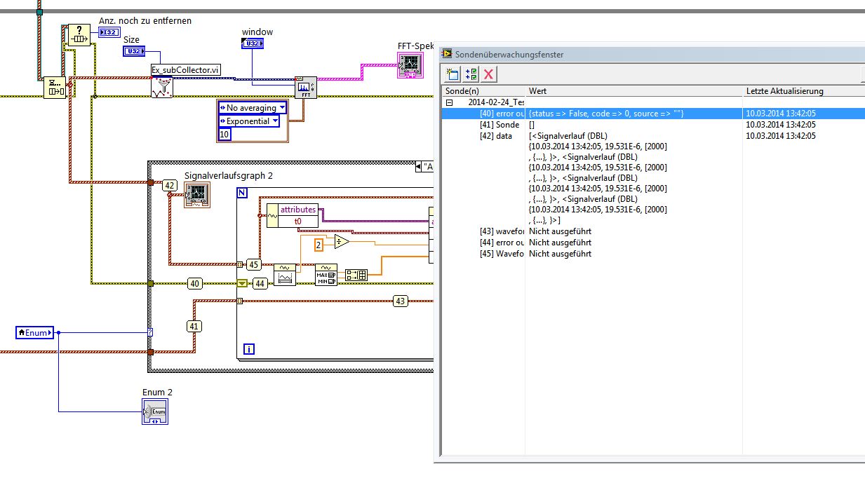Select the divide function triangle
The image size is (865, 504).
tap(342, 242)
